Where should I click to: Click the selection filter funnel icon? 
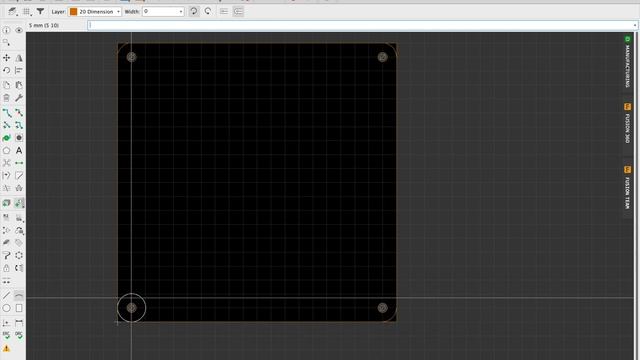(40, 11)
